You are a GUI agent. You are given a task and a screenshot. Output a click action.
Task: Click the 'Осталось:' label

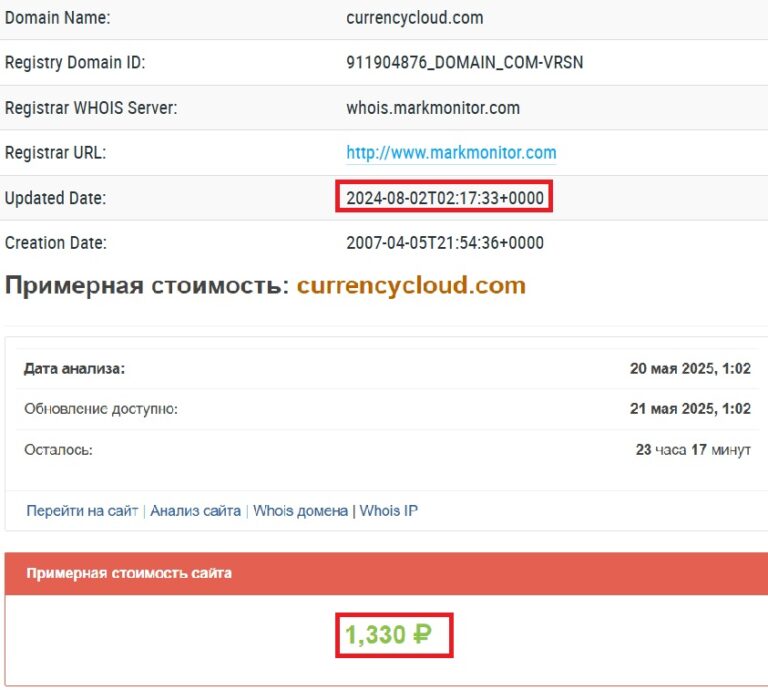(x=58, y=450)
